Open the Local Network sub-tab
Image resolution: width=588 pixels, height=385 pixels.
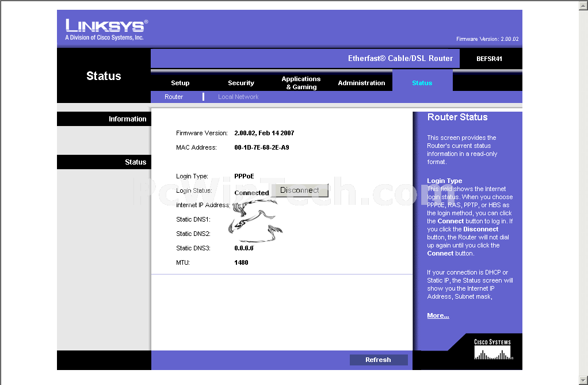[238, 97]
